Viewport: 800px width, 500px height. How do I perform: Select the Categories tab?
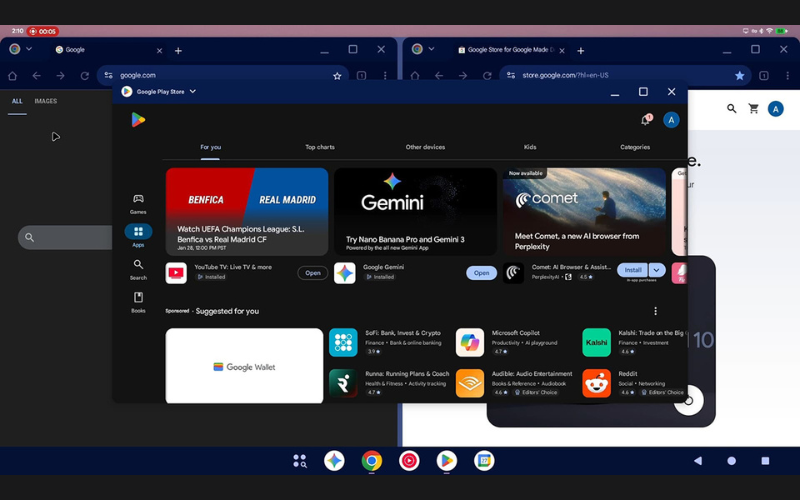click(x=635, y=147)
